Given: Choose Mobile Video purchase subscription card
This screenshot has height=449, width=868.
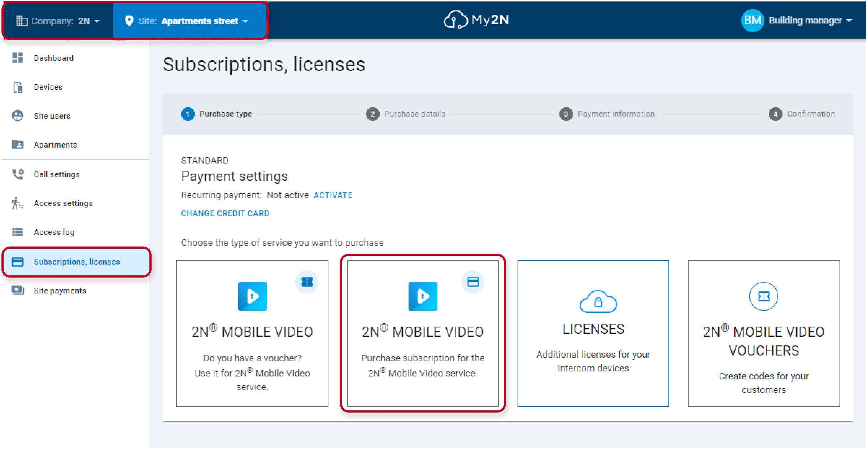Looking at the screenshot, I should click(x=423, y=334).
